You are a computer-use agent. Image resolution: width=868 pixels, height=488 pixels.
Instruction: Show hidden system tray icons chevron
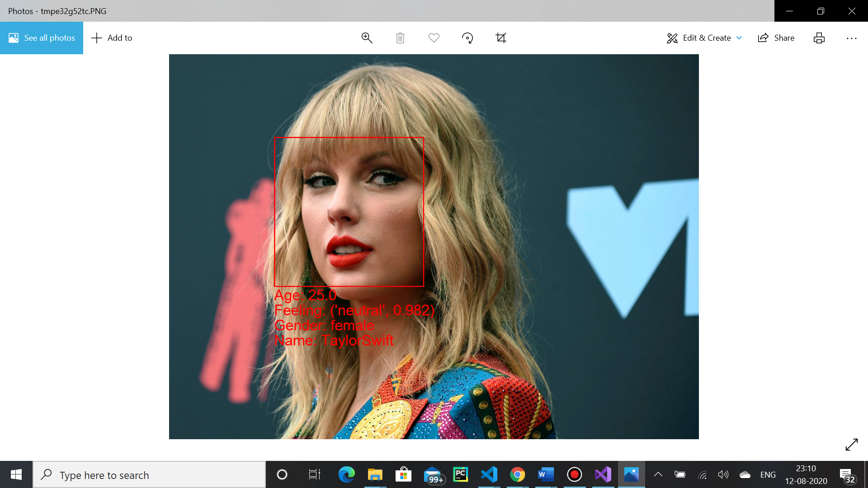pos(658,474)
